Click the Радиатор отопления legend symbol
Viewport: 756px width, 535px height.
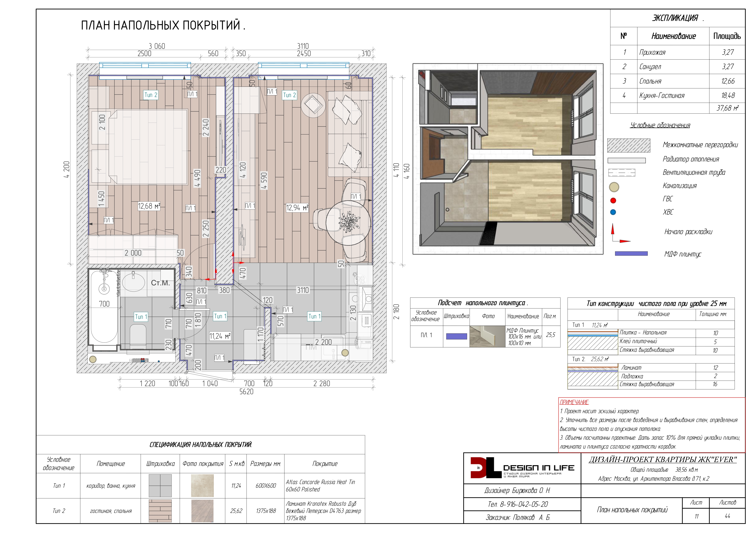[626, 160]
